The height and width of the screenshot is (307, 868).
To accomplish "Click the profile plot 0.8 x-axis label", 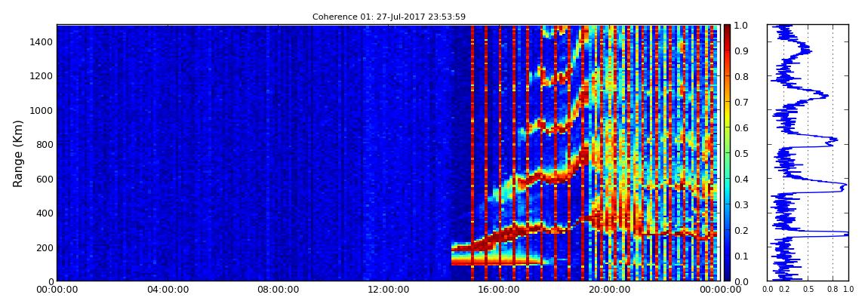I will [833, 290].
